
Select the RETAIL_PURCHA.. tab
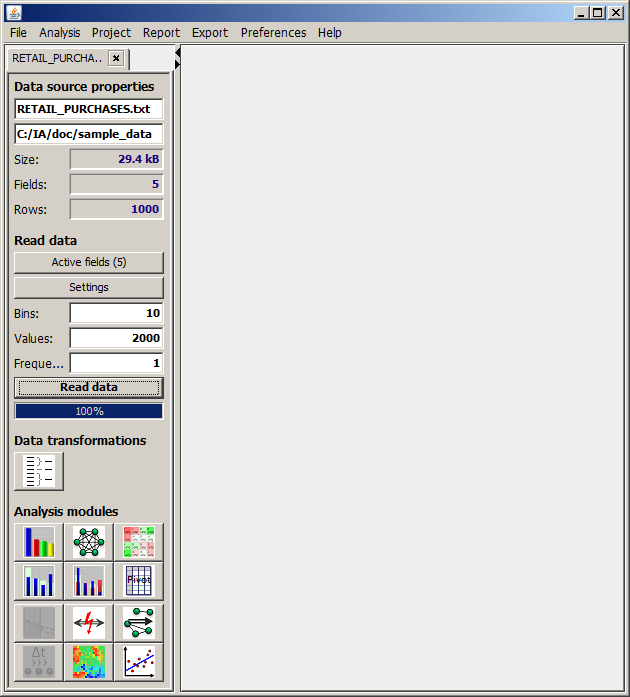point(57,58)
